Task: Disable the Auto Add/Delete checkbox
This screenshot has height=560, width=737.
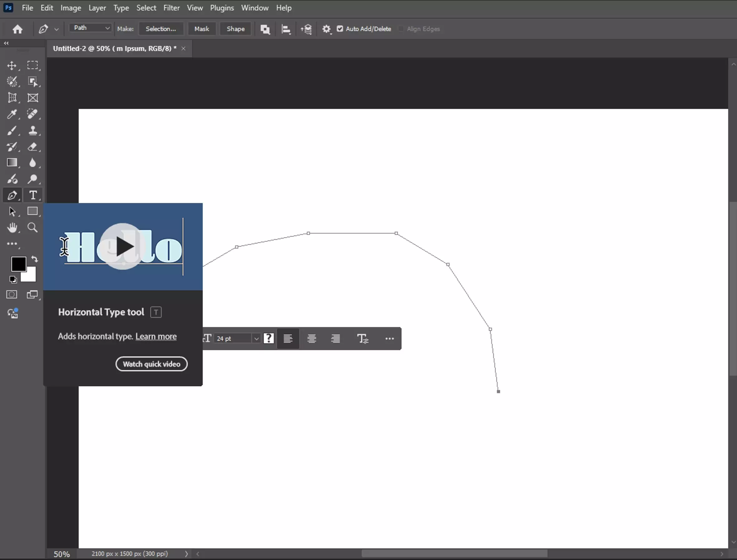Action: 340,29
